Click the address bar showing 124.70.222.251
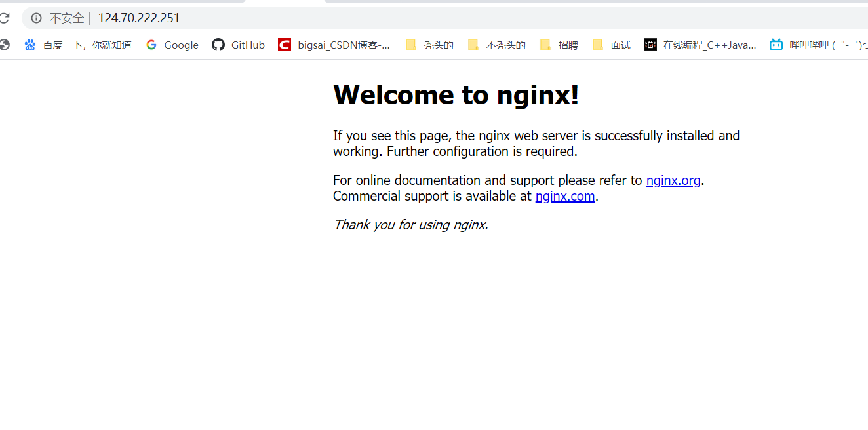 point(444,18)
